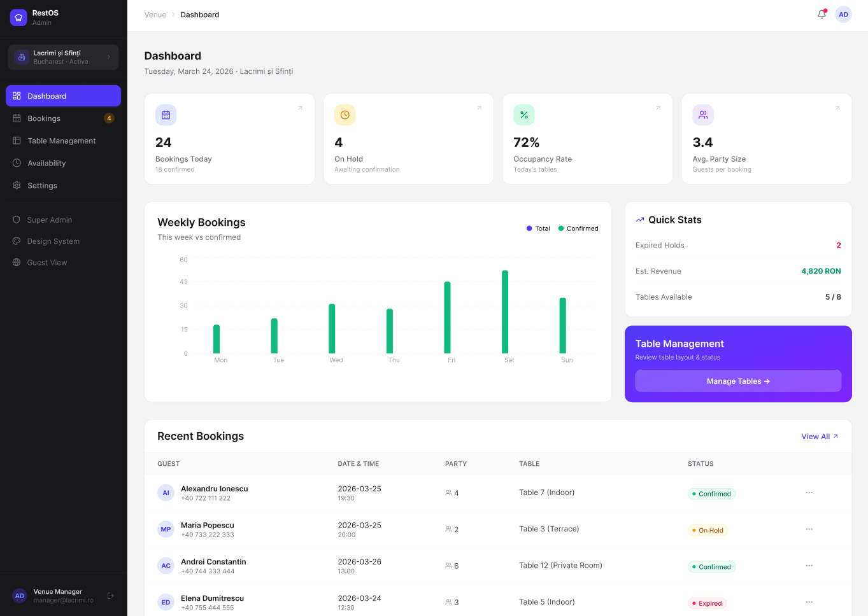Screen dimensions: 868x616
Task: Click the RestOS chef hat logo
Action: click(18, 17)
